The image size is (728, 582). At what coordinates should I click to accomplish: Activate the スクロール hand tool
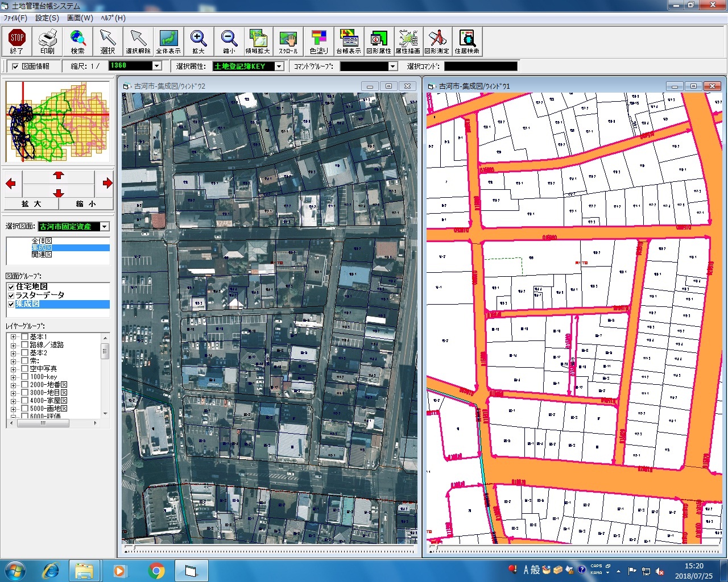click(x=288, y=41)
